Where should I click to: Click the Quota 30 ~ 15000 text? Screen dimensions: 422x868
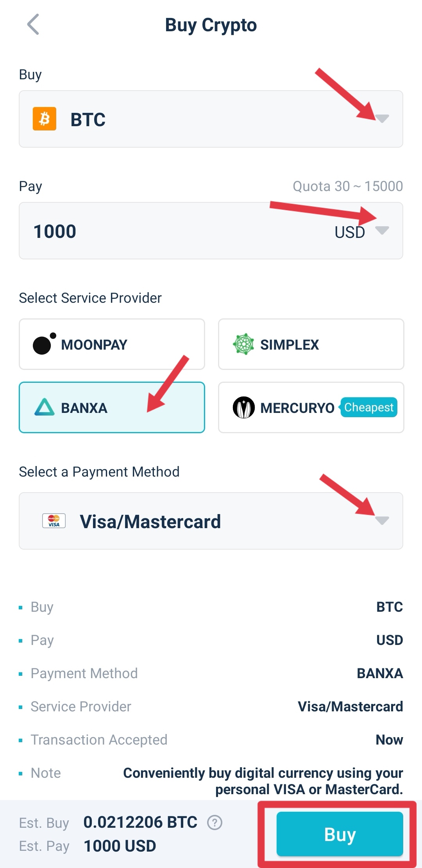point(348,186)
